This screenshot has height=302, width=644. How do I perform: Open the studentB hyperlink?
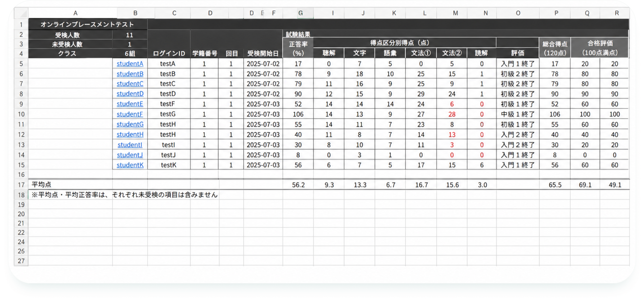click(130, 74)
